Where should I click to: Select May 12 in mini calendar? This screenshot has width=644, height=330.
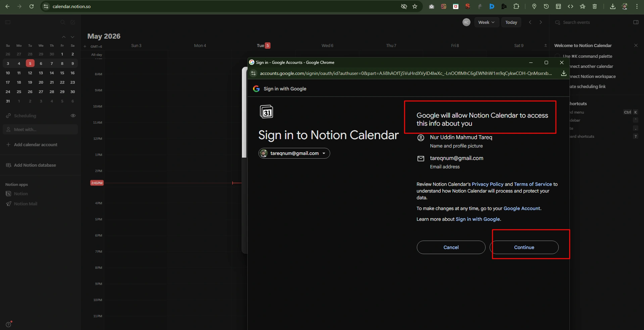pos(30,73)
